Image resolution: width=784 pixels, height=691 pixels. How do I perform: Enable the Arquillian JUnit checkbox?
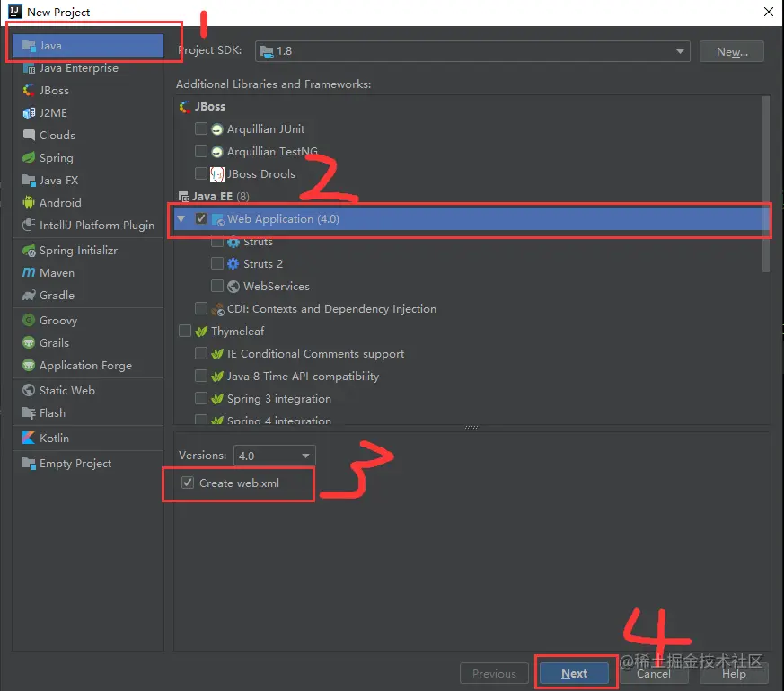click(201, 128)
